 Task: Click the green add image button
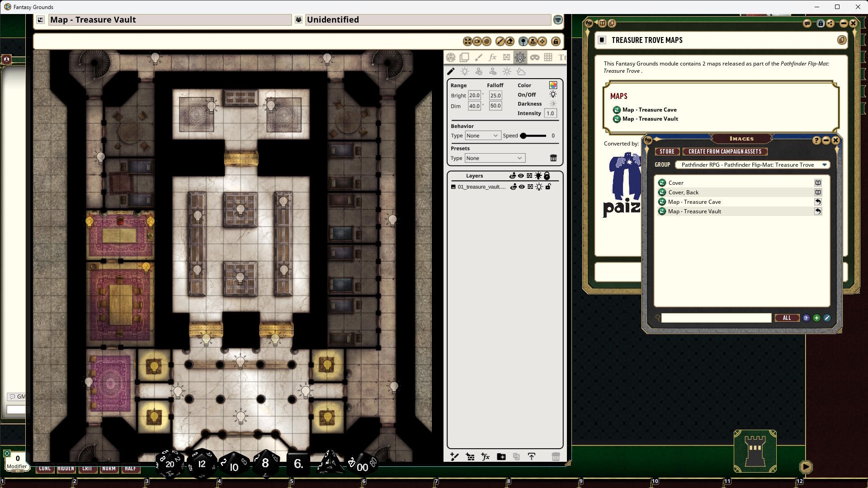[816, 318]
